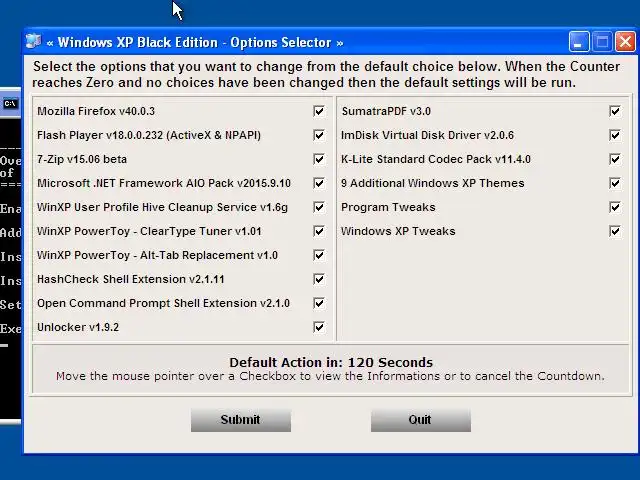Disable Microsoft .NET Framework AIO Pack
This screenshot has height=480, width=640.
(319, 183)
